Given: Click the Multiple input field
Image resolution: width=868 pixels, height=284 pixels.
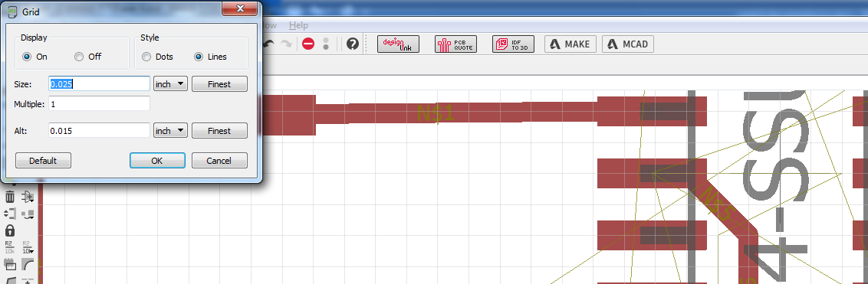Looking at the screenshot, I should pyautogui.click(x=99, y=103).
